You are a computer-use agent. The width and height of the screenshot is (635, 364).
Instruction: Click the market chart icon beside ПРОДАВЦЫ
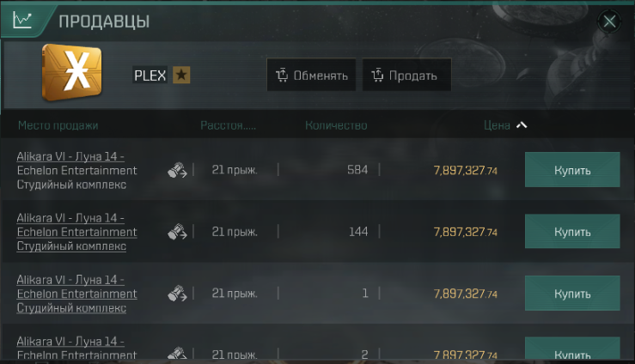click(21, 20)
